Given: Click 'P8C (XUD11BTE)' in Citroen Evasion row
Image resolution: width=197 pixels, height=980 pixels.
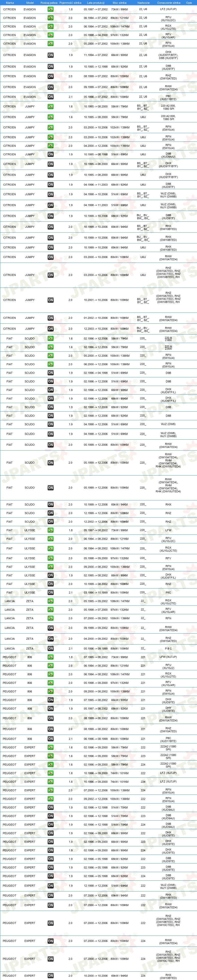Looking at the screenshot, I should tap(169, 97).
